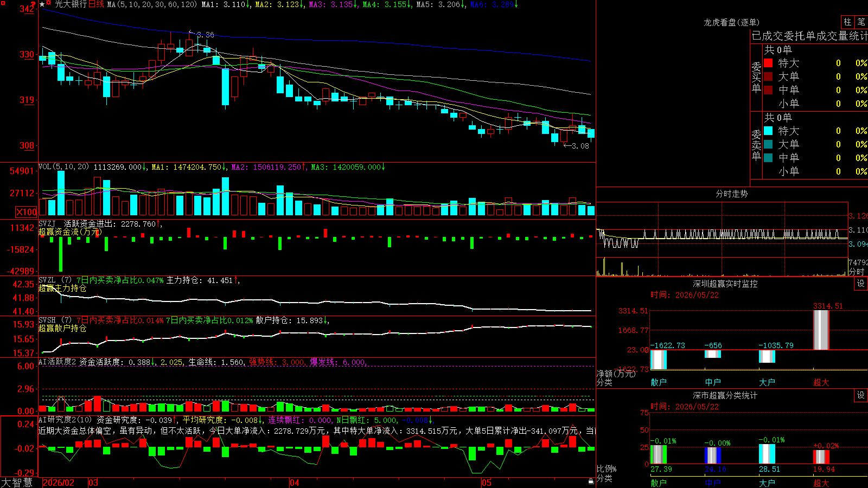
Task: Click the 已成交委托单成交量统计 header
Action: coord(809,36)
